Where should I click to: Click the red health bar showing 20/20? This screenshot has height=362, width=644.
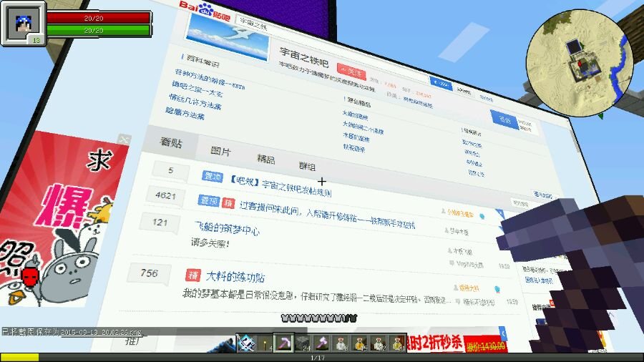pos(99,18)
